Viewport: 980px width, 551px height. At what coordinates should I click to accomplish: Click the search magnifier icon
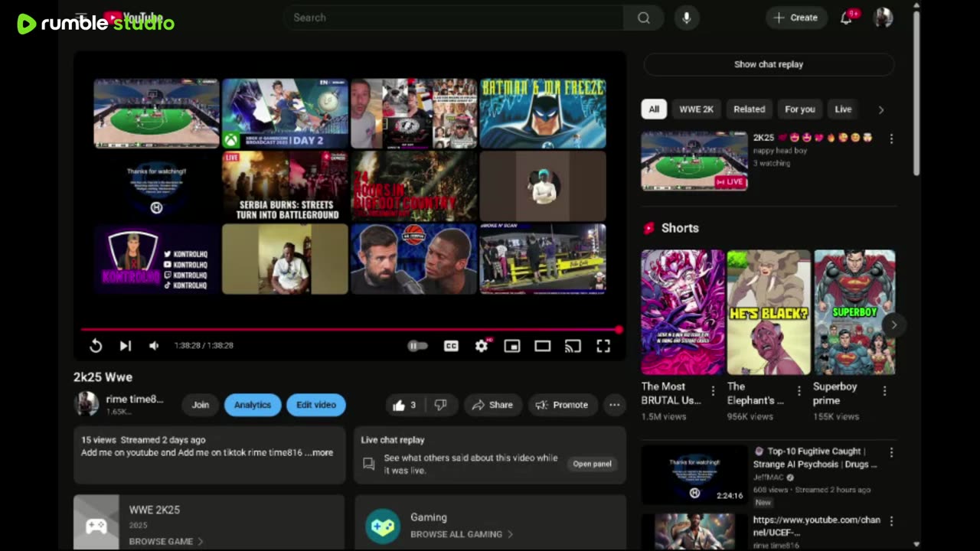click(644, 18)
